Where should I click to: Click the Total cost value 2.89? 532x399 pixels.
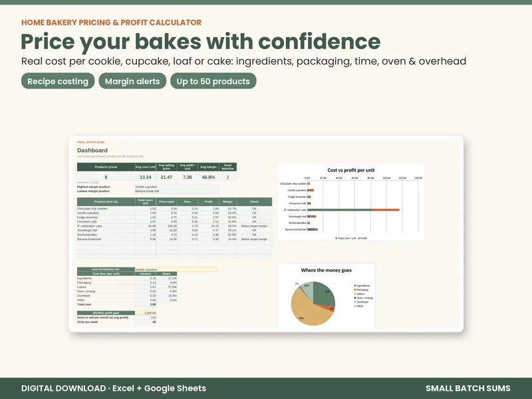coord(146,305)
